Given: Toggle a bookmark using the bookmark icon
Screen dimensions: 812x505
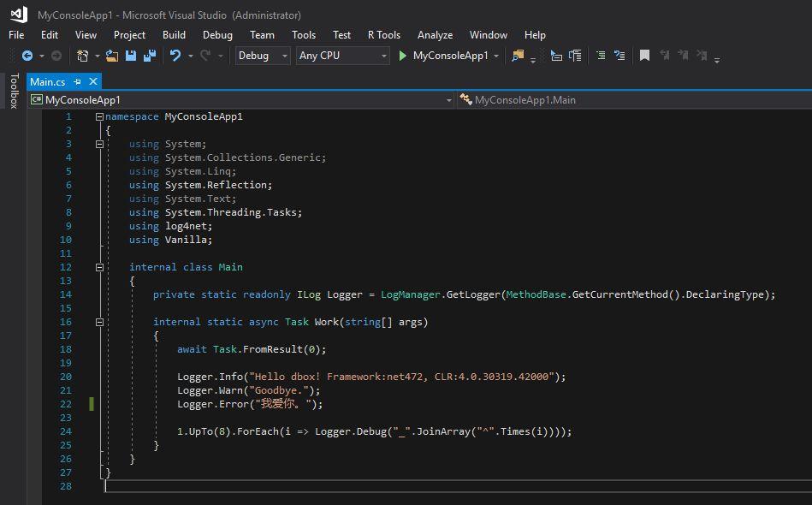Looking at the screenshot, I should [x=644, y=56].
